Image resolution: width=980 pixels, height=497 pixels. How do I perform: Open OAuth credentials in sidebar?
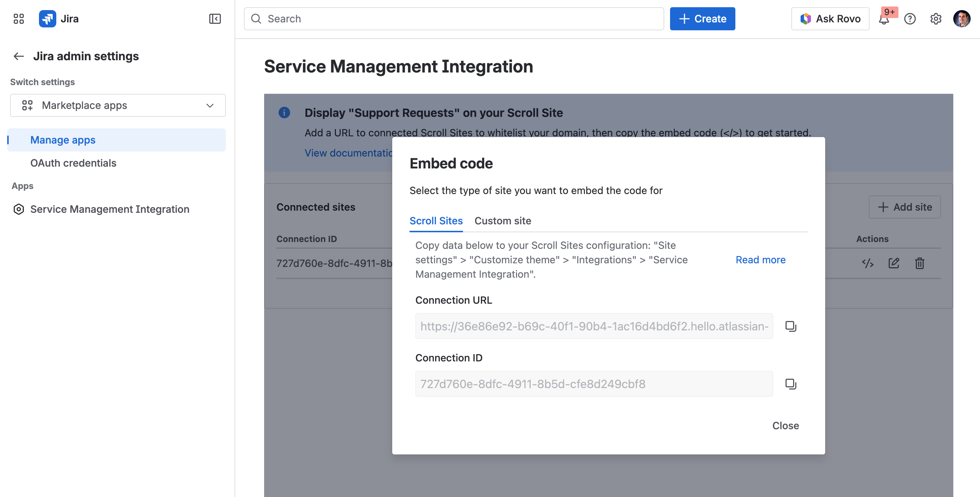point(73,163)
